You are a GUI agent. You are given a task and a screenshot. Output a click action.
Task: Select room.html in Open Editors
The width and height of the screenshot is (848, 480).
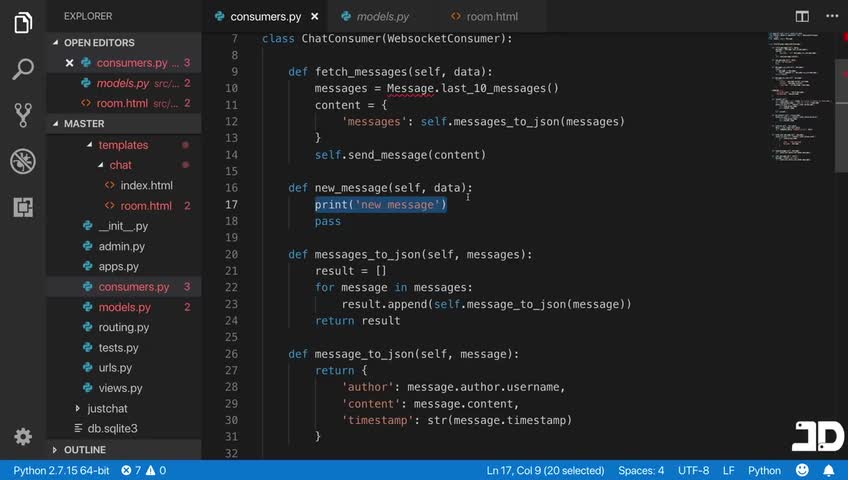[x=123, y=103]
